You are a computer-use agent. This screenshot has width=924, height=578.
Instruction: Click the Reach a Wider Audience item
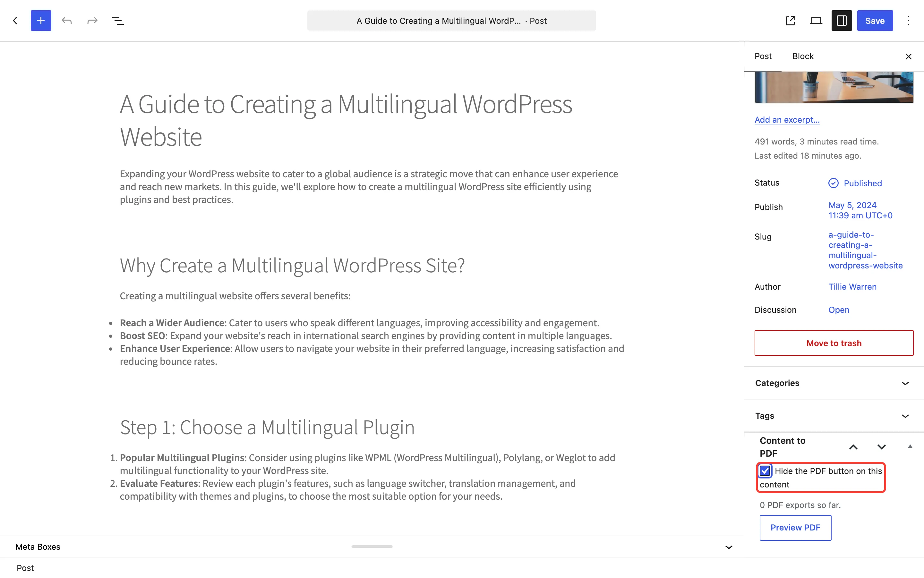point(359,323)
